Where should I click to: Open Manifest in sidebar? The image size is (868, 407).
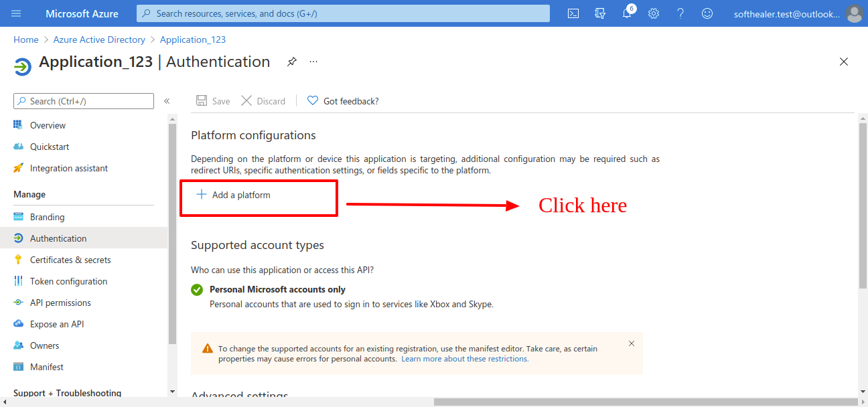47,367
